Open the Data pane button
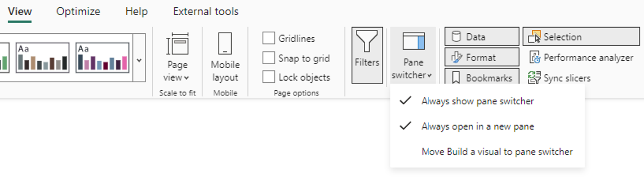The height and width of the screenshot is (177, 644). [482, 37]
